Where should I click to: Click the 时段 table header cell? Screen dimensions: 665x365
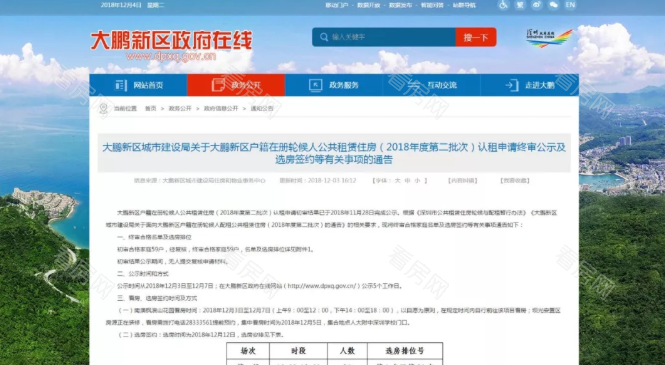[x=298, y=351]
